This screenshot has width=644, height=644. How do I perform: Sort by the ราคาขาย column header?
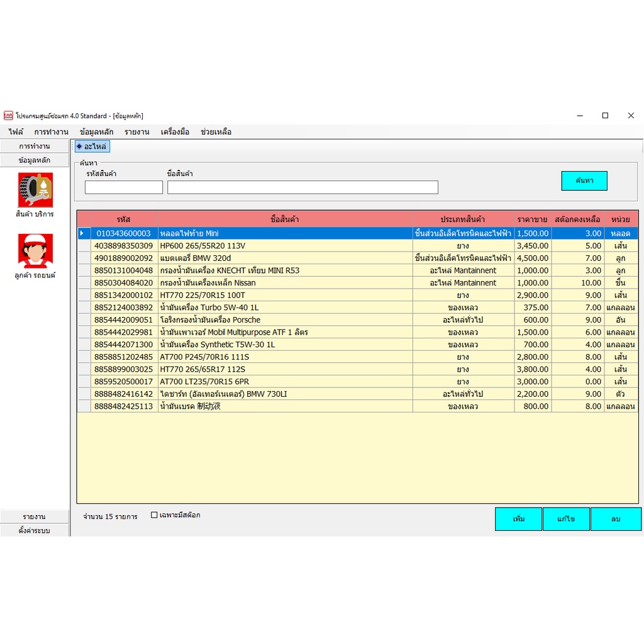click(532, 219)
